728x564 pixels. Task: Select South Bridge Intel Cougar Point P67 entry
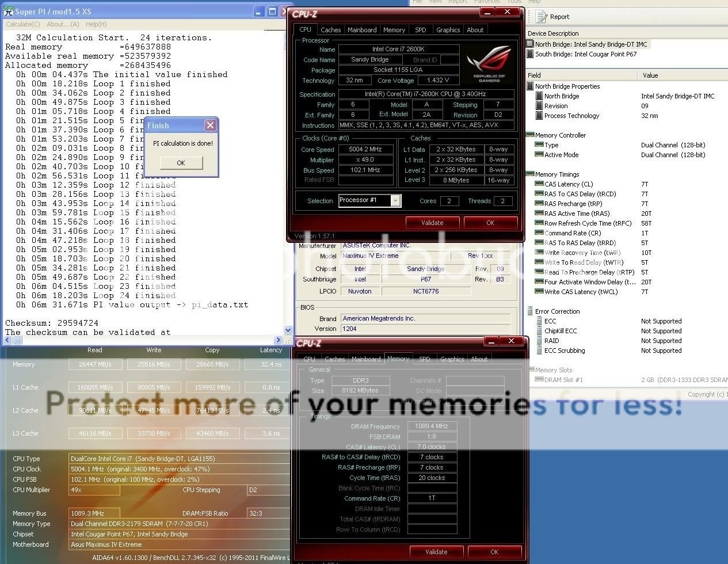coord(585,54)
